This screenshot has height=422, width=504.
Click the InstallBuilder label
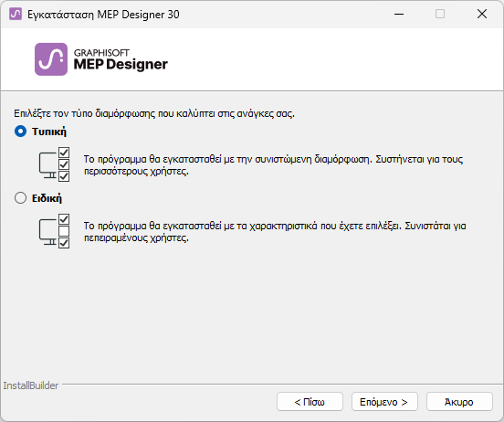(x=31, y=385)
